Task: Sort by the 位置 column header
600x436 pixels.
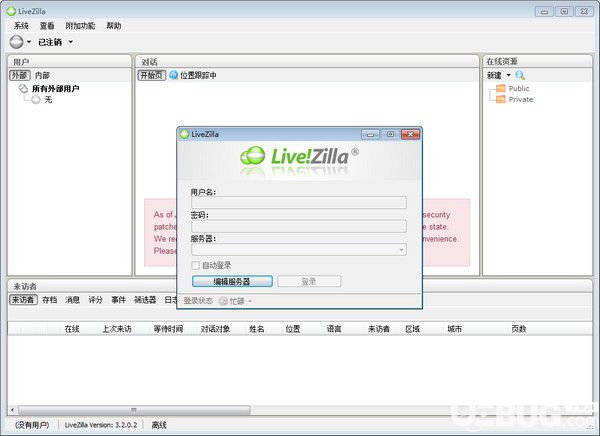Action: pos(293,329)
